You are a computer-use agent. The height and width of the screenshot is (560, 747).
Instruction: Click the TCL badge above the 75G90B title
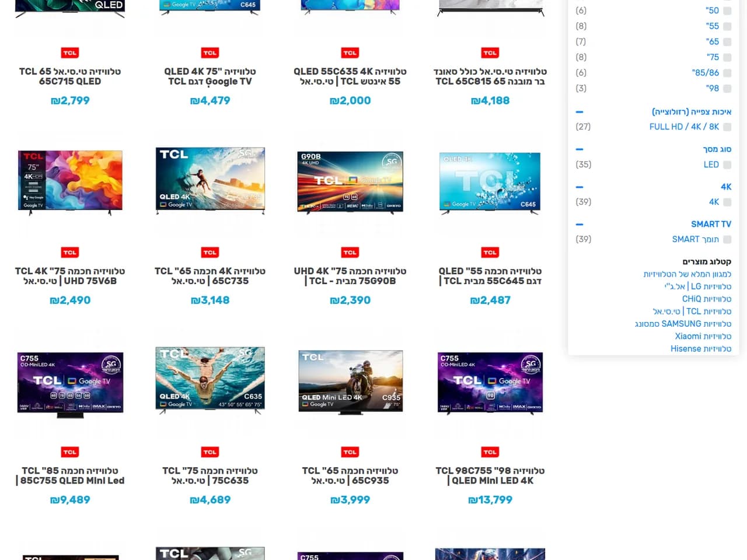(350, 253)
